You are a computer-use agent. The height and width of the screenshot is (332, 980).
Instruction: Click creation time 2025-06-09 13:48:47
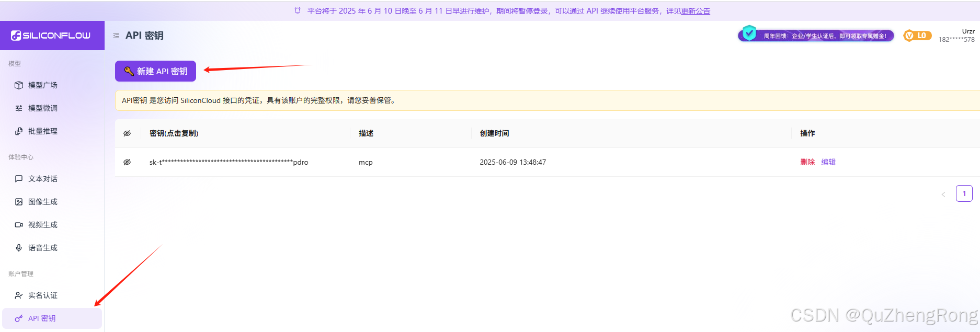pyautogui.click(x=512, y=162)
